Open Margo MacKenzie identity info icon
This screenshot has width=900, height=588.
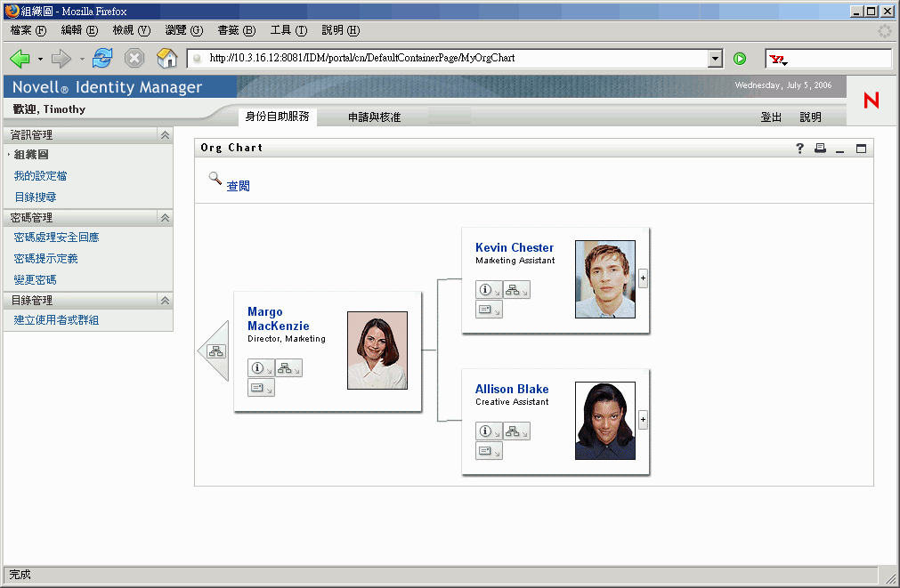click(x=261, y=367)
